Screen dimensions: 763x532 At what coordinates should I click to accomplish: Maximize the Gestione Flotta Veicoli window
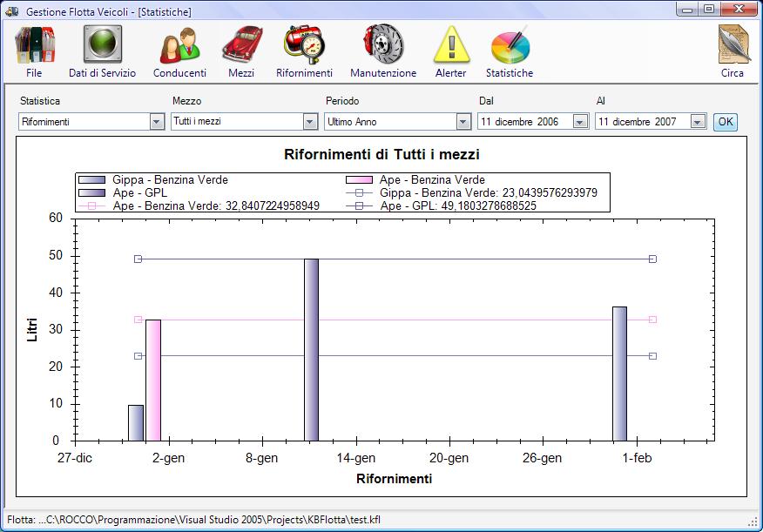click(x=709, y=9)
